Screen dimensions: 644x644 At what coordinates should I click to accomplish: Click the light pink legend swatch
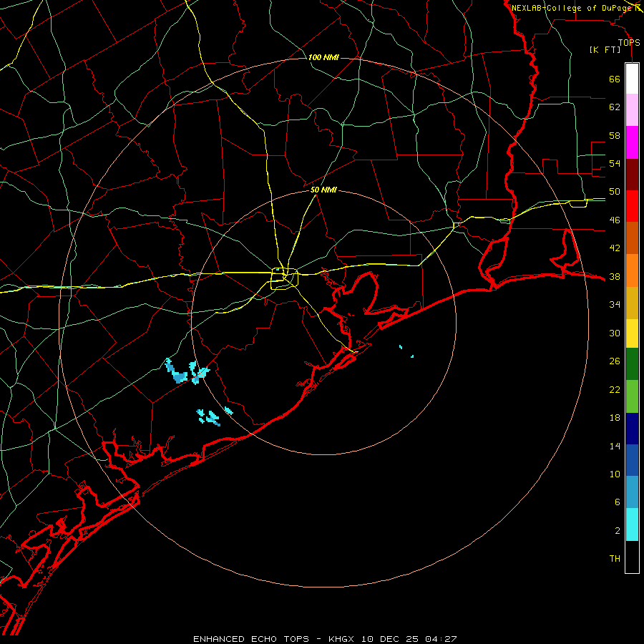pos(632,110)
